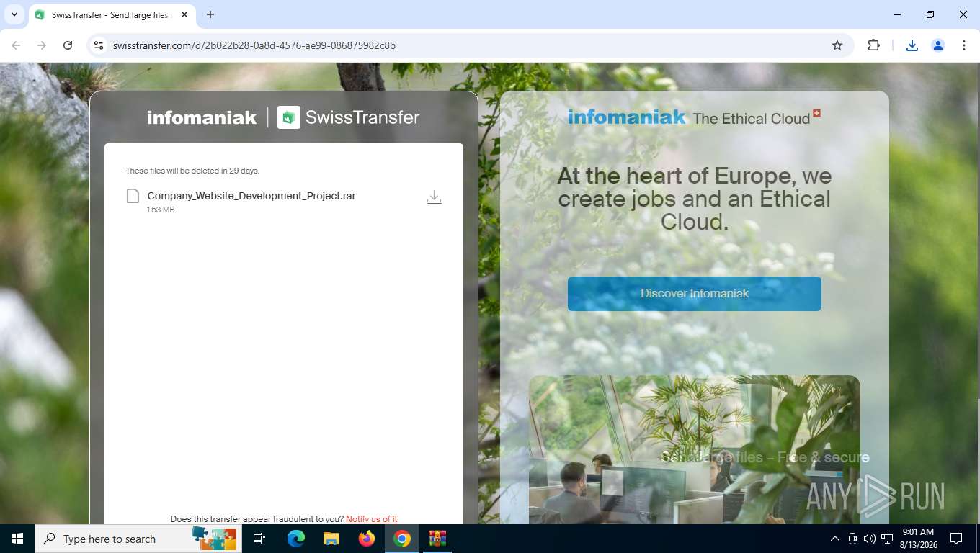Open the browser Extensions puzzle icon
This screenshot has height=553, width=980.
coord(873,45)
